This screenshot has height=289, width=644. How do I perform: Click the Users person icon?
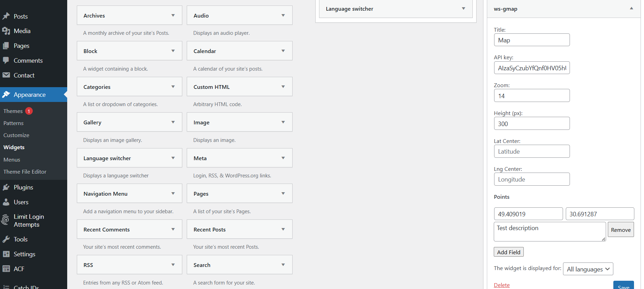[x=6, y=202]
